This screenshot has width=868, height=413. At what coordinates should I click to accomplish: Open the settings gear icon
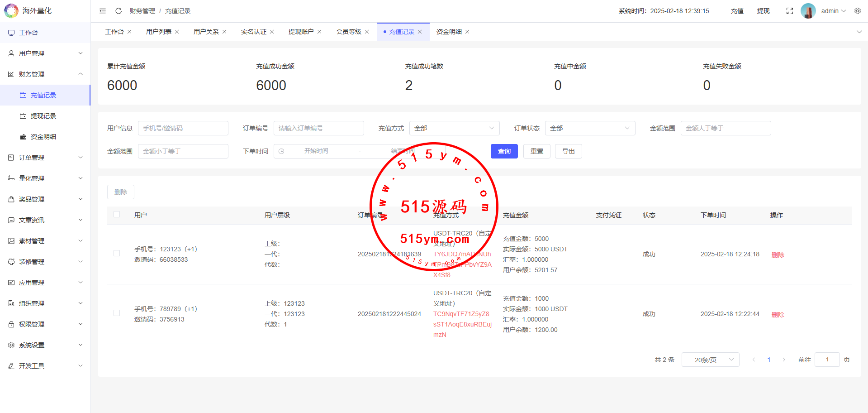point(858,11)
